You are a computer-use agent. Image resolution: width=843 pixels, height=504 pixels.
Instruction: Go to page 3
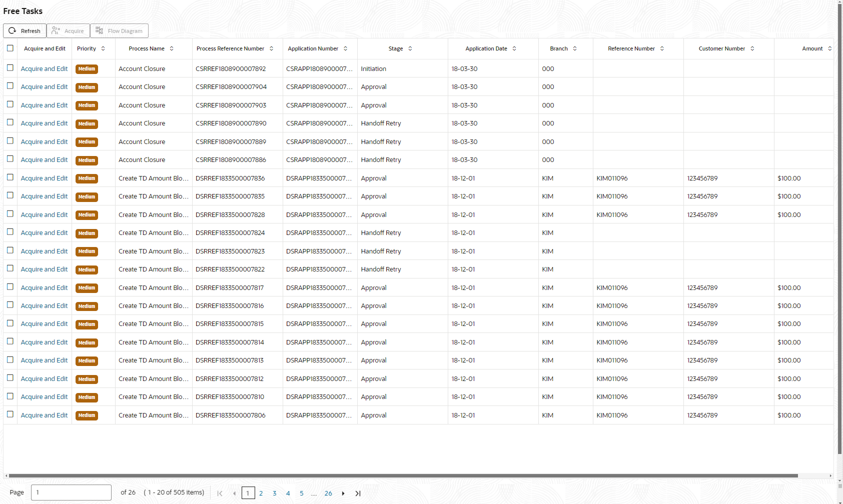[275, 493]
